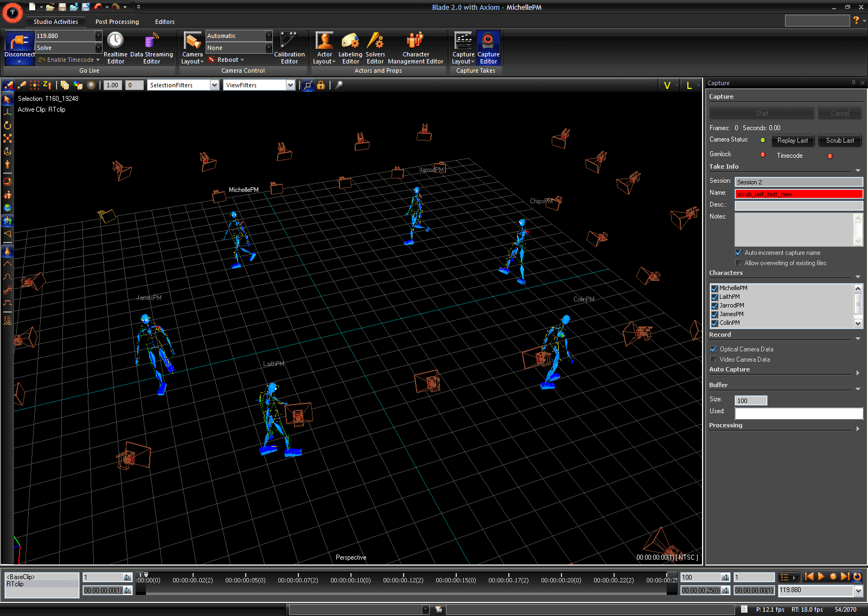Click the lock icon in viewport toolbar

(321, 85)
